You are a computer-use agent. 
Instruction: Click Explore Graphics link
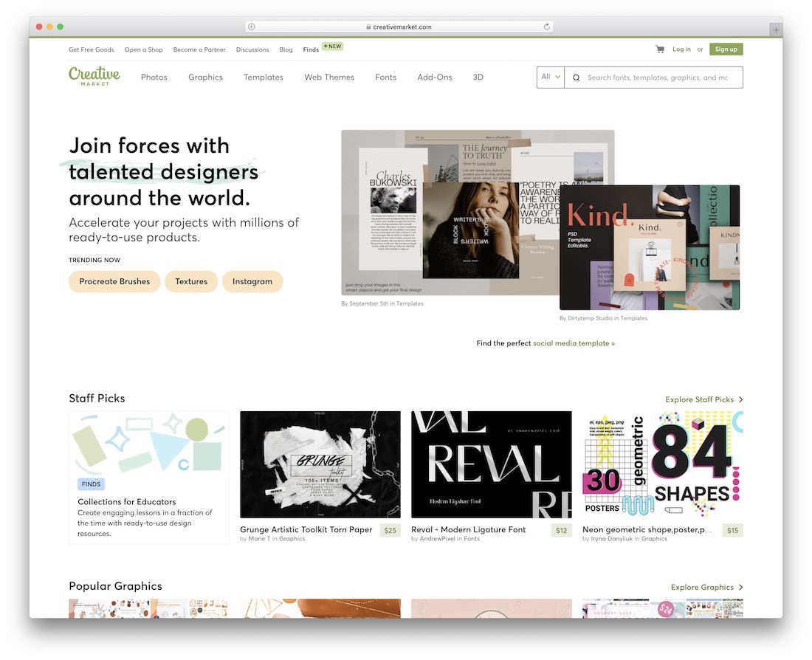(702, 587)
